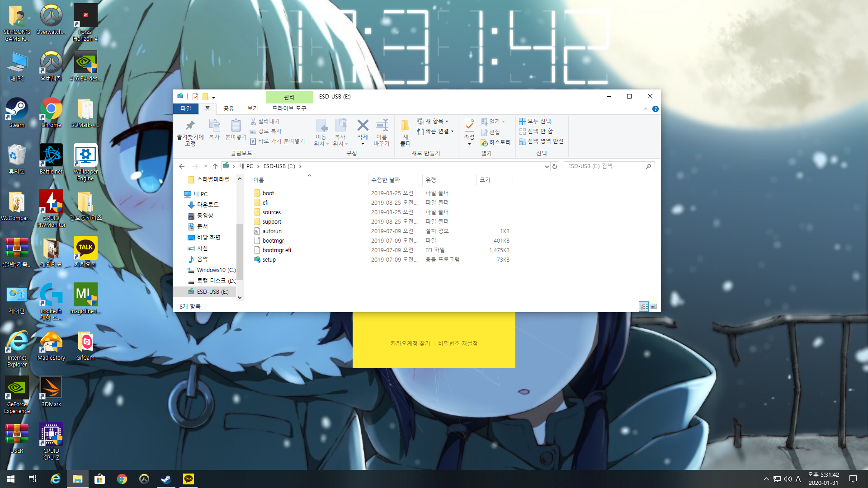Click the Back navigation arrow
Screen dimensions: 868x488
[x=182, y=166]
